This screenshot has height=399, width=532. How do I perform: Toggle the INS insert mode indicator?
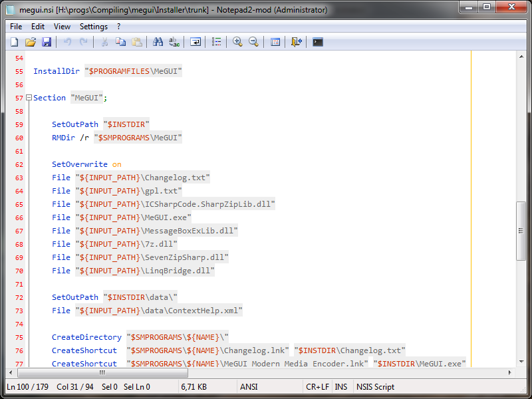[340, 387]
